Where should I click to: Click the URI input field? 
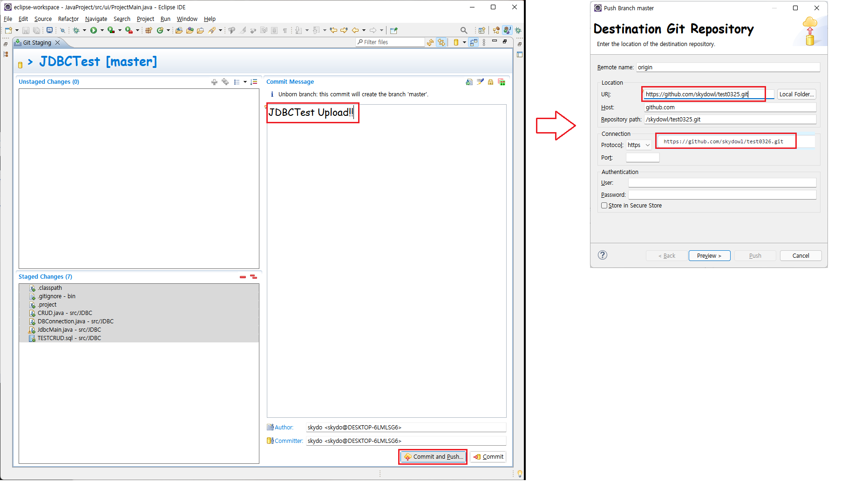pyautogui.click(x=709, y=94)
